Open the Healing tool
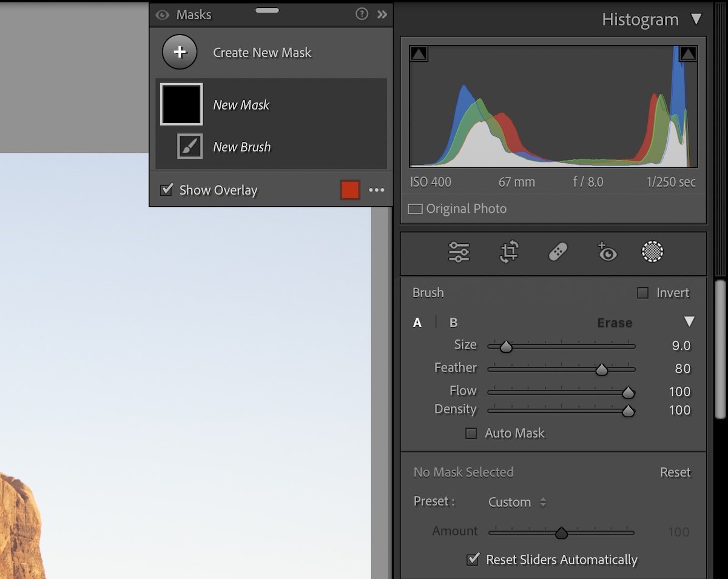Viewport: 728px width, 579px height. [558, 252]
